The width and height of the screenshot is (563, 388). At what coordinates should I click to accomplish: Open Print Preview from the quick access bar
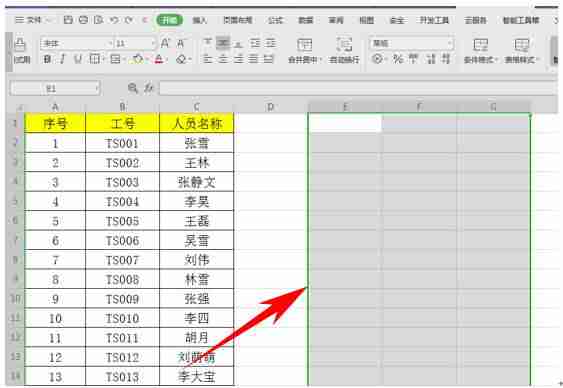(98, 20)
